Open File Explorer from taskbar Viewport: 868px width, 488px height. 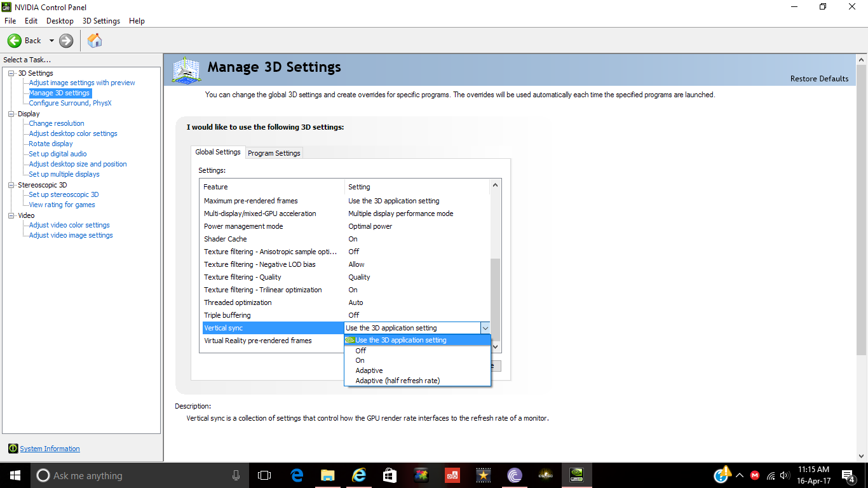(x=328, y=475)
